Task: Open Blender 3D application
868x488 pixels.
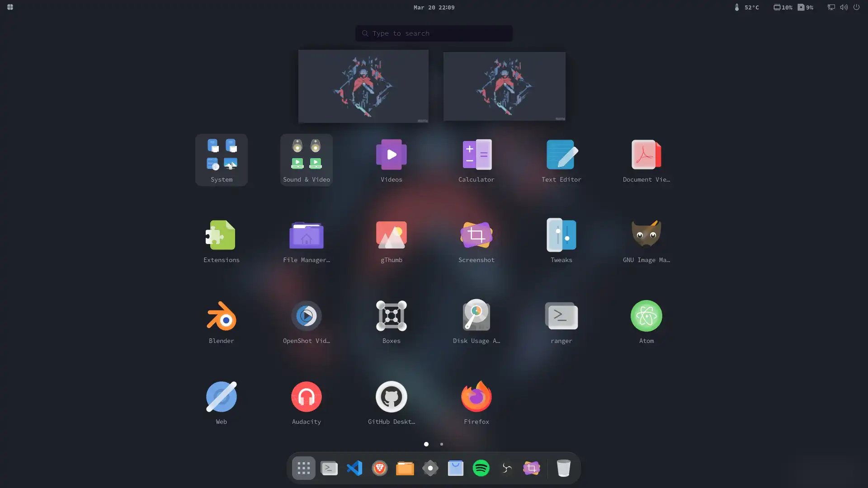Action: coord(221,315)
